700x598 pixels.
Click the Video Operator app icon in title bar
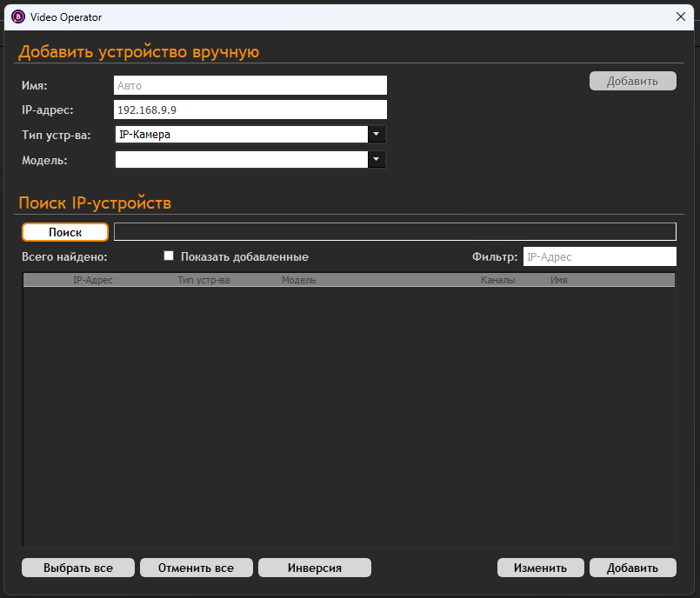coord(18,16)
